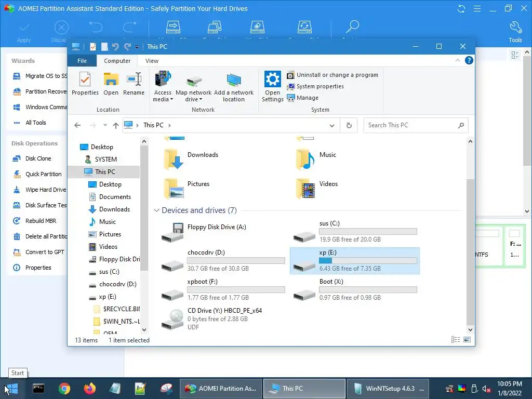Select $RECYCLE.BIN folder in tree
The height and width of the screenshot is (399, 532).
click(116, 309)
